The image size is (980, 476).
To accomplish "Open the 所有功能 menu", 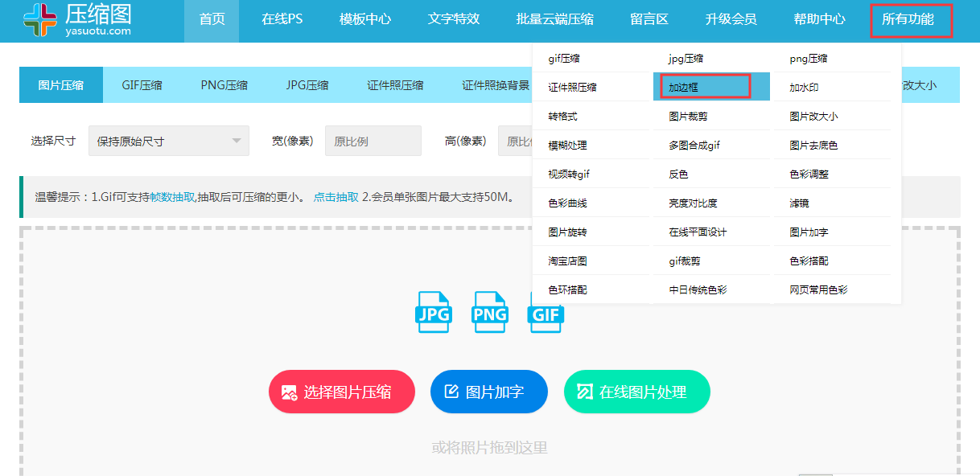I will pos(908,20).
